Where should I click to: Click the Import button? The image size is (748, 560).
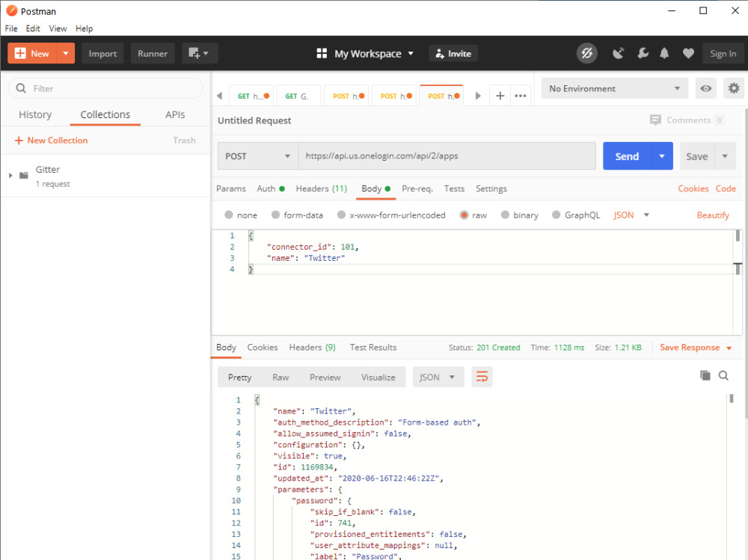pos(102,53)
